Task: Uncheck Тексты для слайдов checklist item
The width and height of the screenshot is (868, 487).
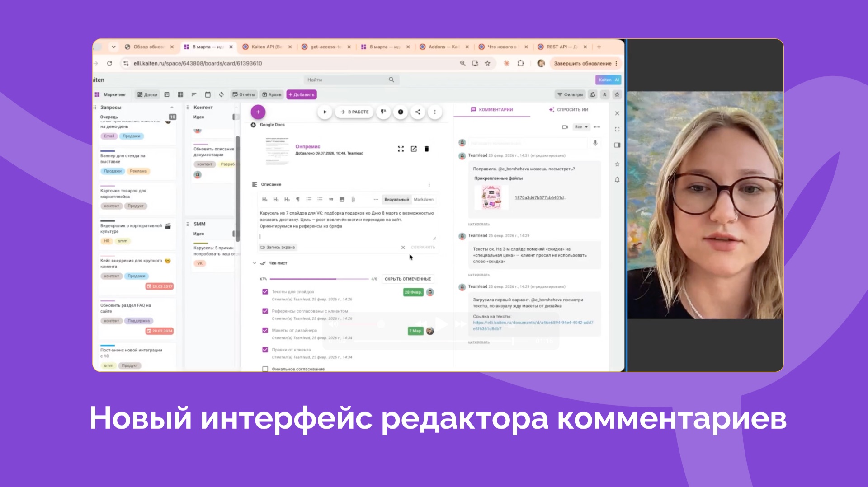Action: coord(265,292)
